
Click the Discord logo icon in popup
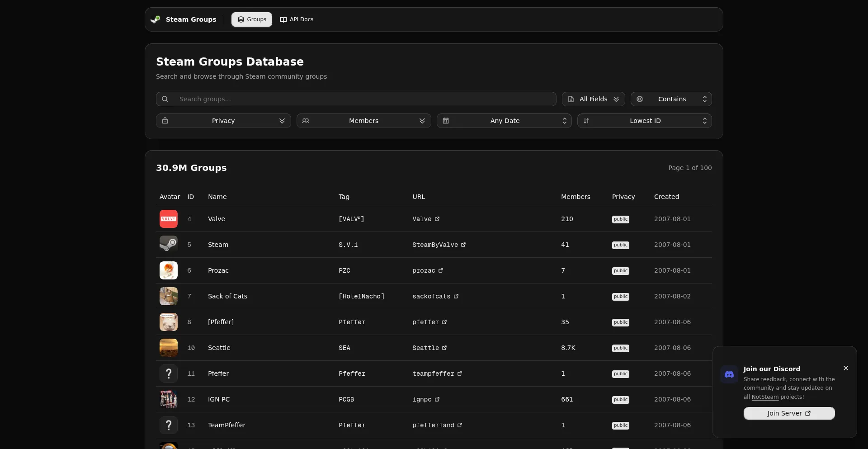(729, 374)
